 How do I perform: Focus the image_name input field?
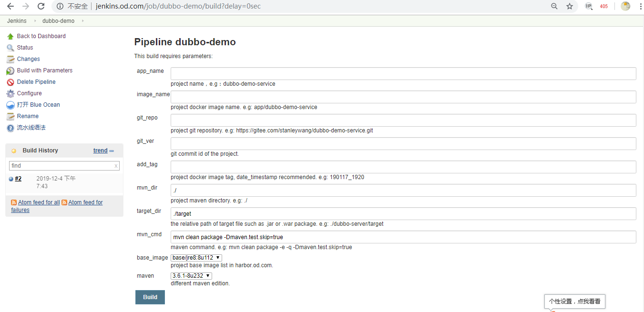pyautogui.click(x=403, y=97)
